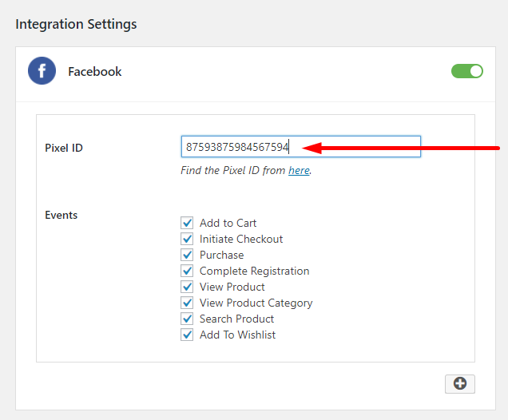Click the plus icon to add another pixel
Viewport: 508px width, 420px height.
(x=460, y=384)
